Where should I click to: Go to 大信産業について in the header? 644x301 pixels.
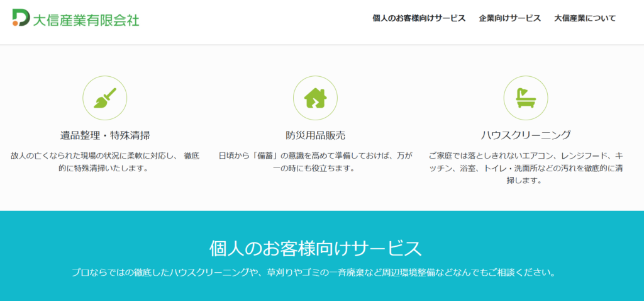click(x=585, y=18)
